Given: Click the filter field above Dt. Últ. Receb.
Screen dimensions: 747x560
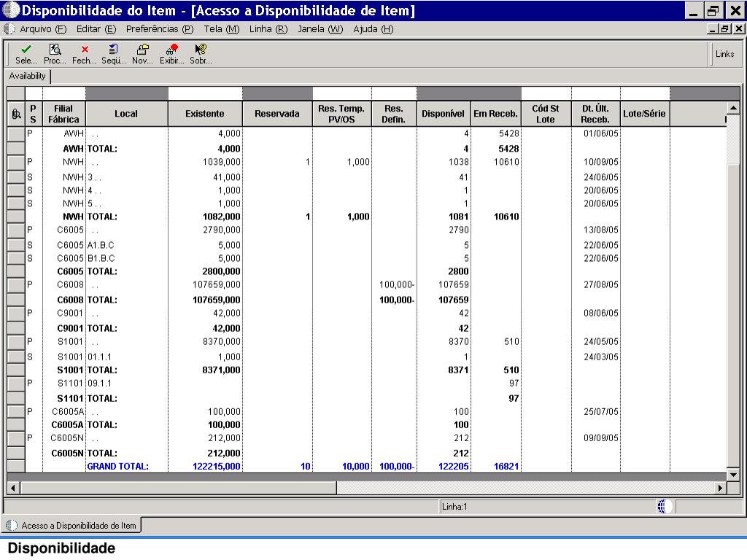Looking at the screenshot, I should click(595, 93).
